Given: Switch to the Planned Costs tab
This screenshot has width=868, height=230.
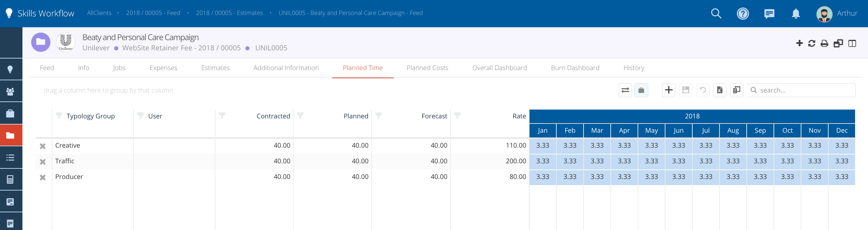Looking at the screenshot, I should click(427, 68).
